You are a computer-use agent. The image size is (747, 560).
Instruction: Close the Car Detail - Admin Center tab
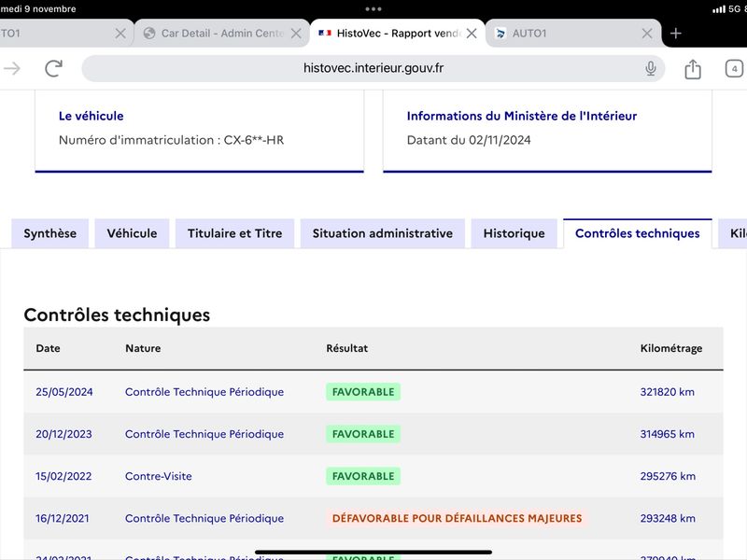(x=296, y=34)
